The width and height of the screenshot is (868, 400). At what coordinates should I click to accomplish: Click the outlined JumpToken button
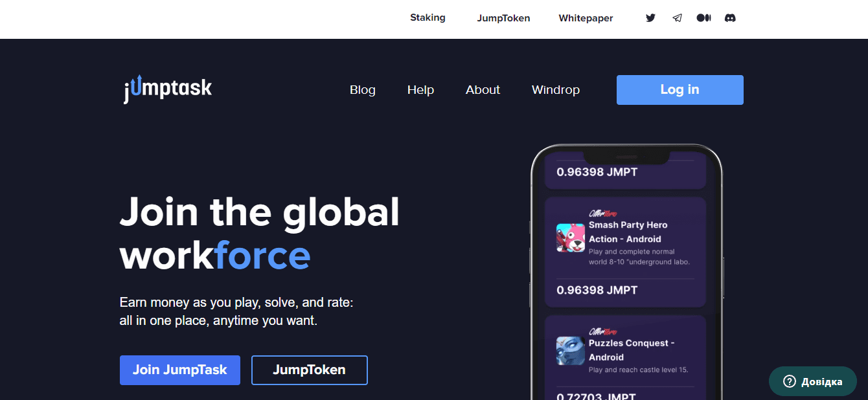(309, 370)
